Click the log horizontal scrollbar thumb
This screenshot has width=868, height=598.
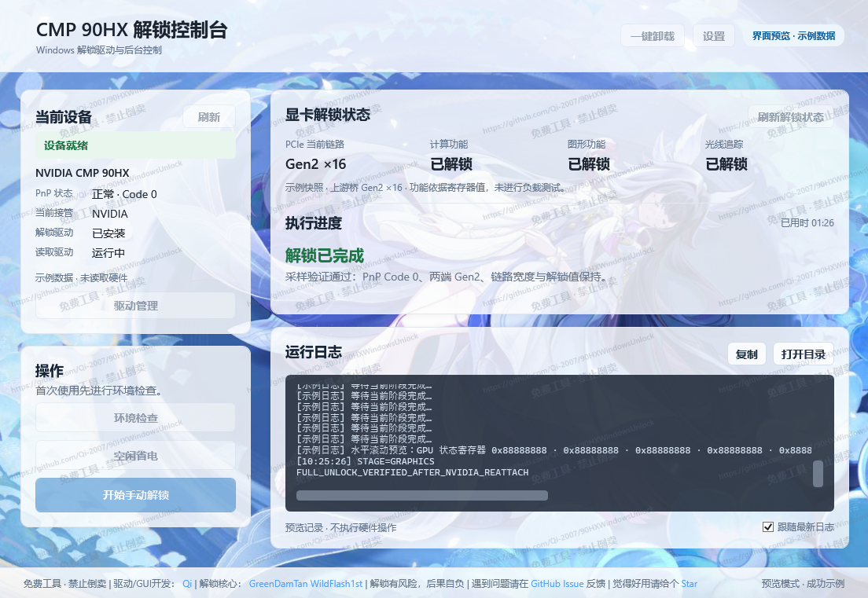coord(422,495)
